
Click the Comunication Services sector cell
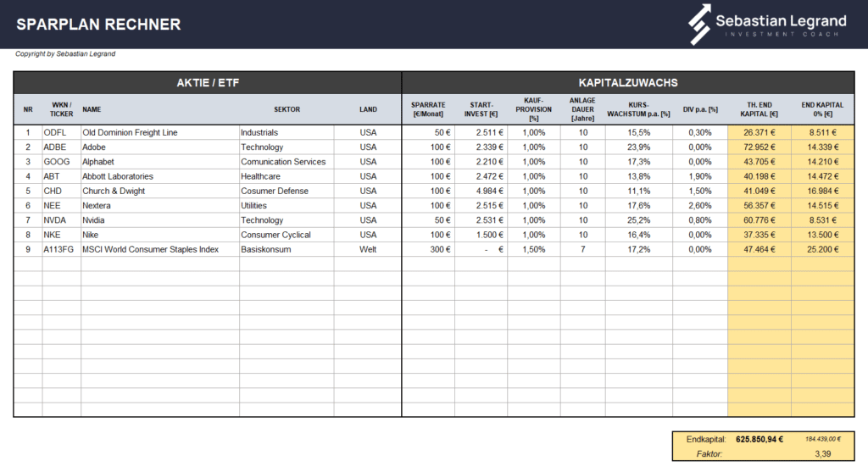(x=287, y=162)
